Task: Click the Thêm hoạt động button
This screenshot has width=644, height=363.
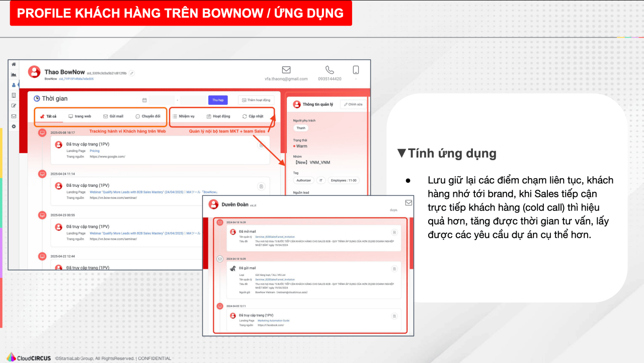Action: tap(256, 100)
